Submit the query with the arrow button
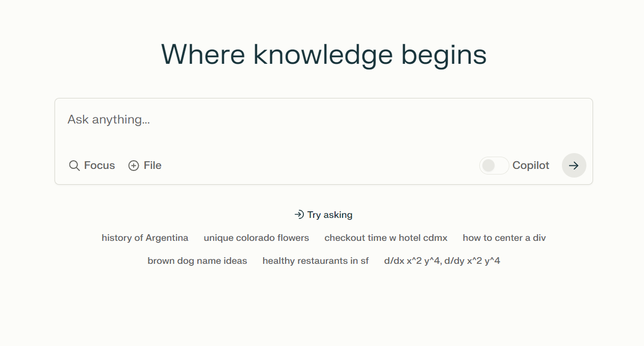Screen dimensions: 644x346 574,165
